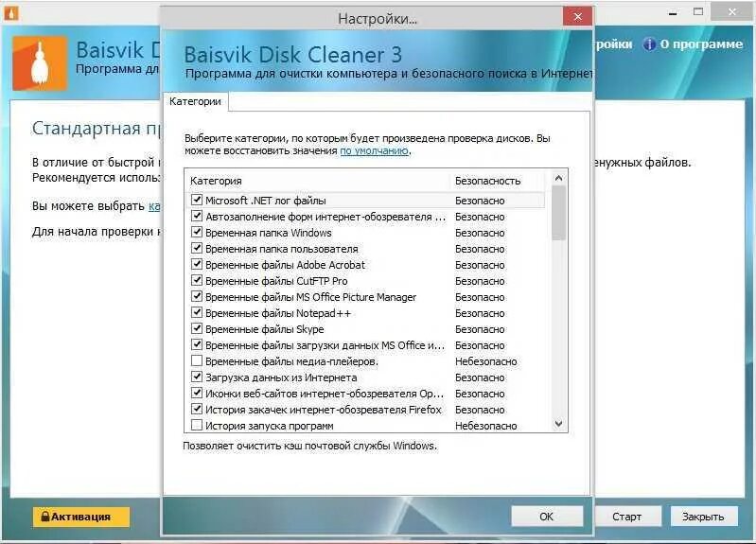Uncheck Временные файлы MS Office Picture Manager
The width and height of the screenshot is (756, 544).
pyautogui.click(x=197, y=296)
